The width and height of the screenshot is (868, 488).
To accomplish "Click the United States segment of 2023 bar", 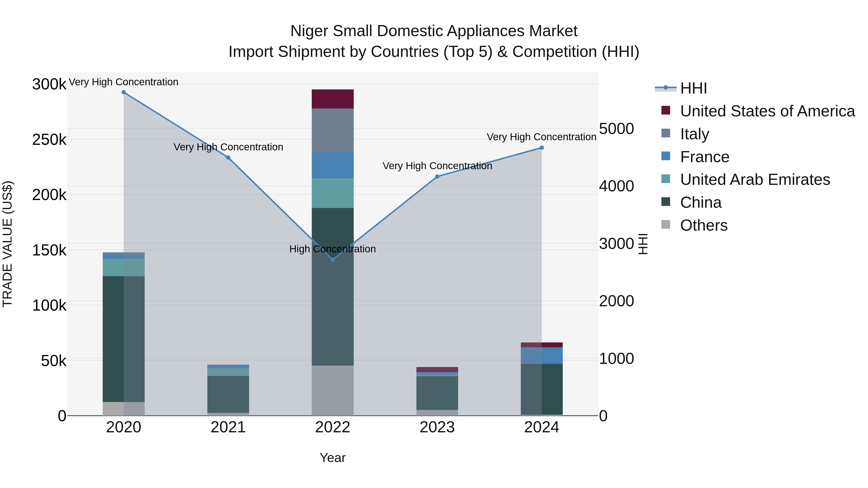I will [437, 370].
